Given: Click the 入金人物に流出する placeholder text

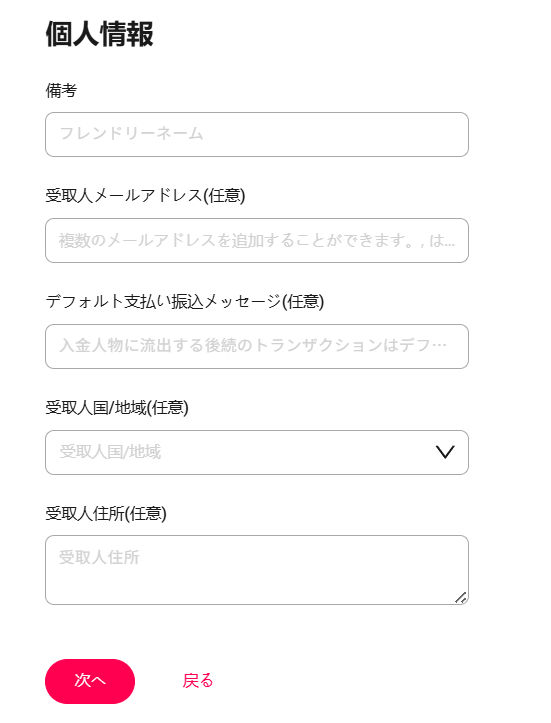Looking at the screenshot, I should [x=253, y=345].
